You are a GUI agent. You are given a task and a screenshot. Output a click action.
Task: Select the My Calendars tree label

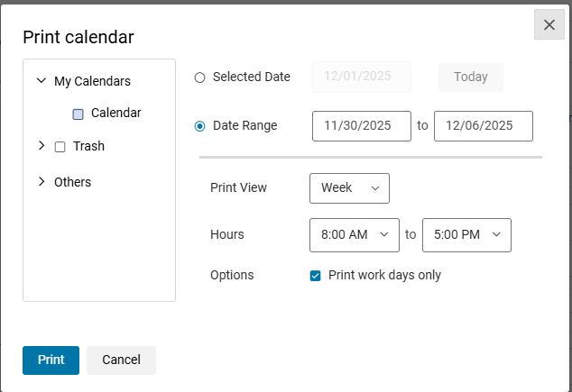click(92, 81)
